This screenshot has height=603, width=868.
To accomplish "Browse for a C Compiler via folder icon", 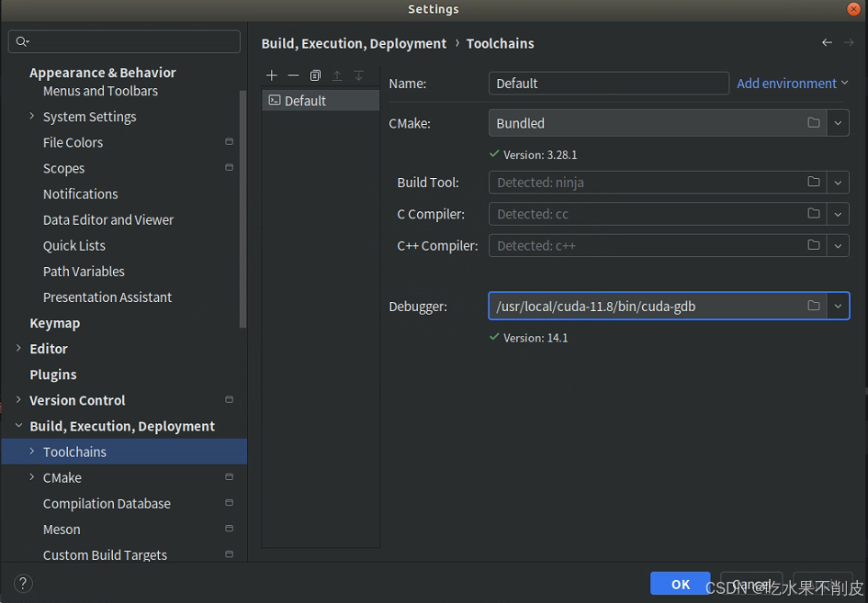I will coord(814,214).
